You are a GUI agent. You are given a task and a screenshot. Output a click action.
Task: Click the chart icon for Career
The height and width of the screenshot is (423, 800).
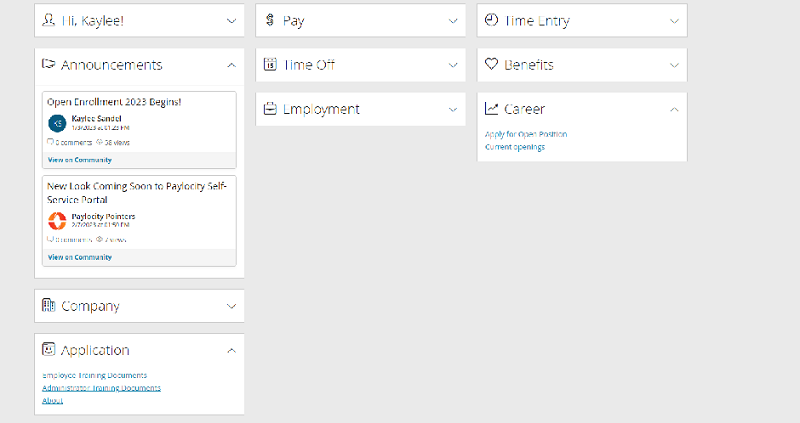point(491,108)
